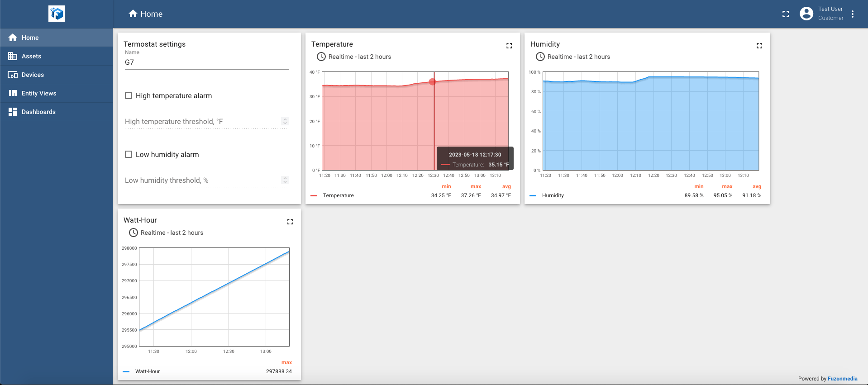Enable the Low humidity alarm checkbox
This screenshot has width=868, height=385.
coord(129,154)
